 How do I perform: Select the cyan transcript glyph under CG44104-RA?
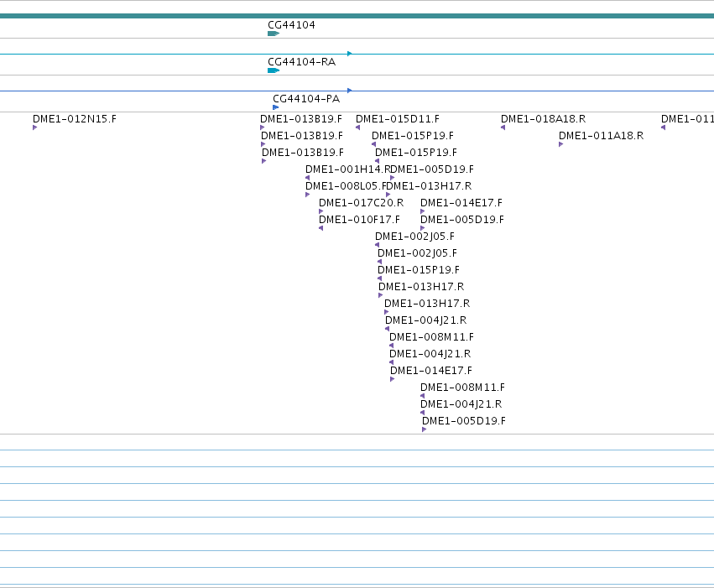click(274, 70)
